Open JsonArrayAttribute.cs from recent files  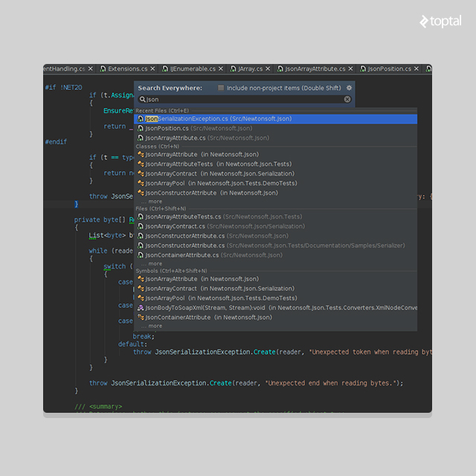click(276, 138)
